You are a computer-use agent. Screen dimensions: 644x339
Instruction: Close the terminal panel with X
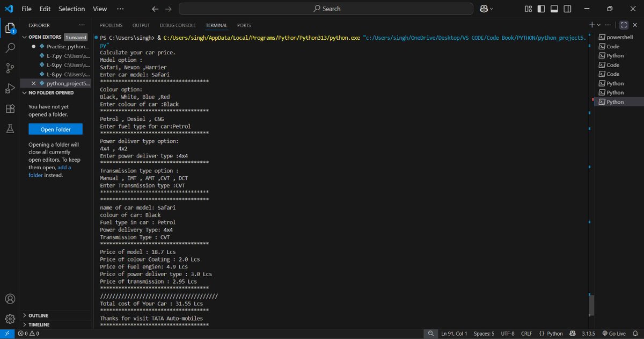pyautogui.click(x=635, y=25)
